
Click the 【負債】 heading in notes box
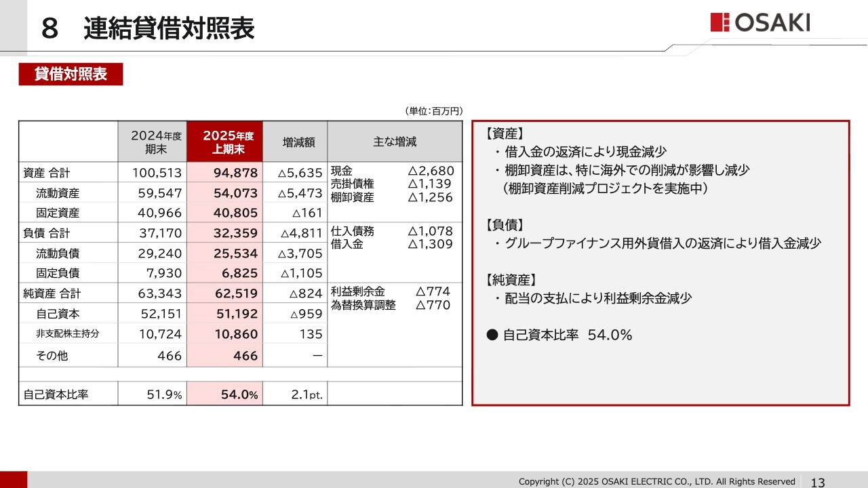pos(505,225)
